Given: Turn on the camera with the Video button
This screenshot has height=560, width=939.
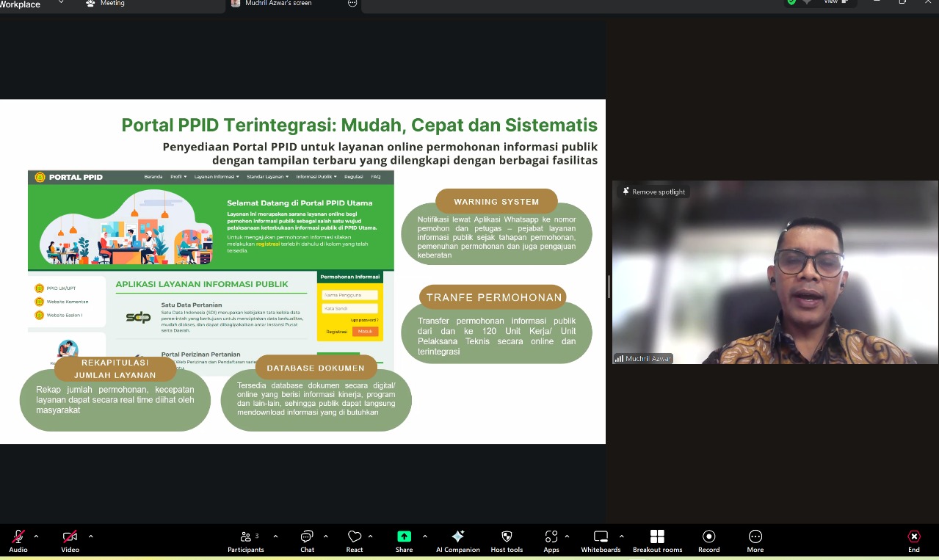Looking at the screenshot, I should (70, 537).
